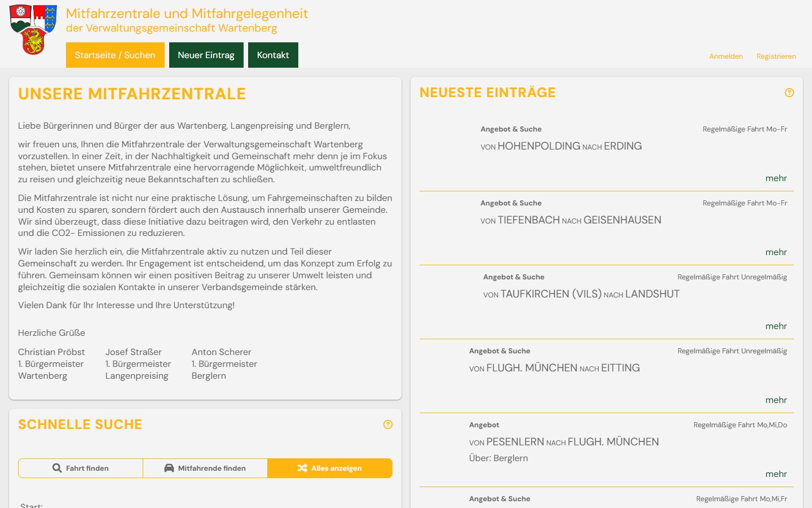This screenshot has width=812, height=508.
Task: Open Neuer Eintrag tab
Action: click(x=206, y=55)
